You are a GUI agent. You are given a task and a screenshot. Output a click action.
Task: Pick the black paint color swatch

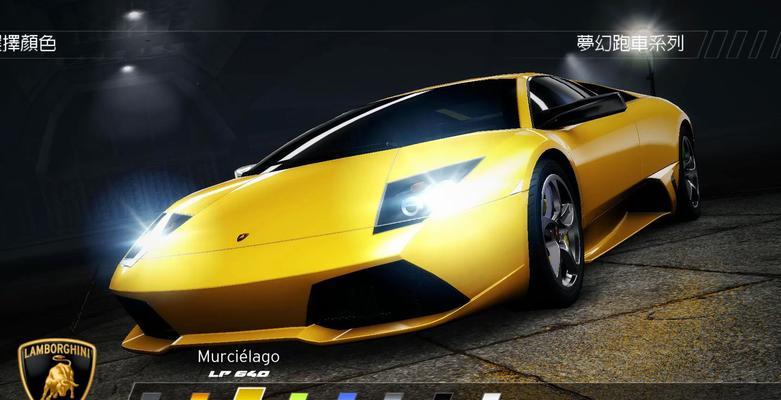[x=443, y=397]
